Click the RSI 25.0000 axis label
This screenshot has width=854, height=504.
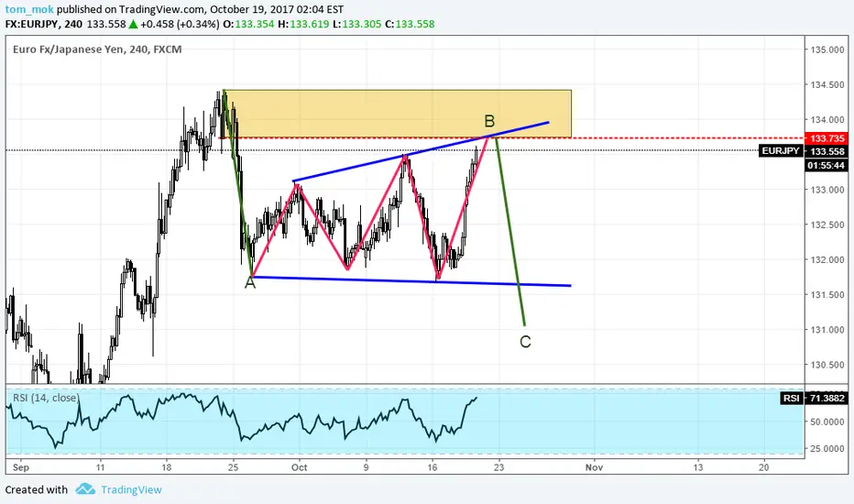pyautogui.click(x=827, y=448)
